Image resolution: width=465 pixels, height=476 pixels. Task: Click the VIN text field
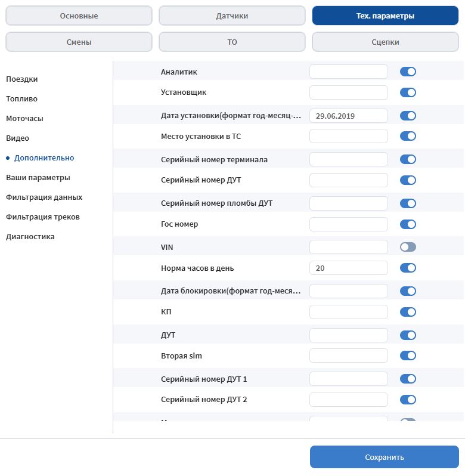(x=349, y=246)
